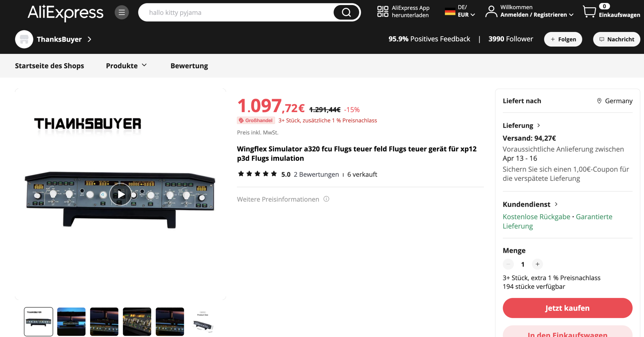The height and width of the screenshot is (337, 644).
Task: Follow the store with Folgen button
Action: point(563,39)
